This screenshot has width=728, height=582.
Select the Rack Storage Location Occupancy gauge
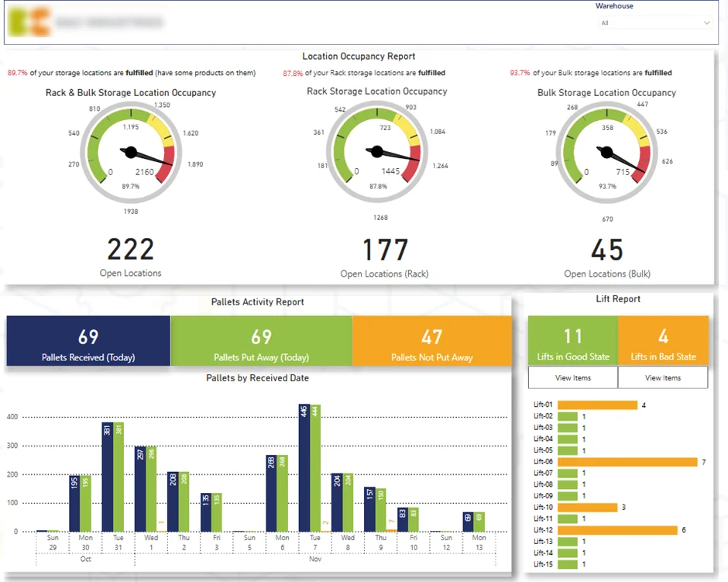377,151
